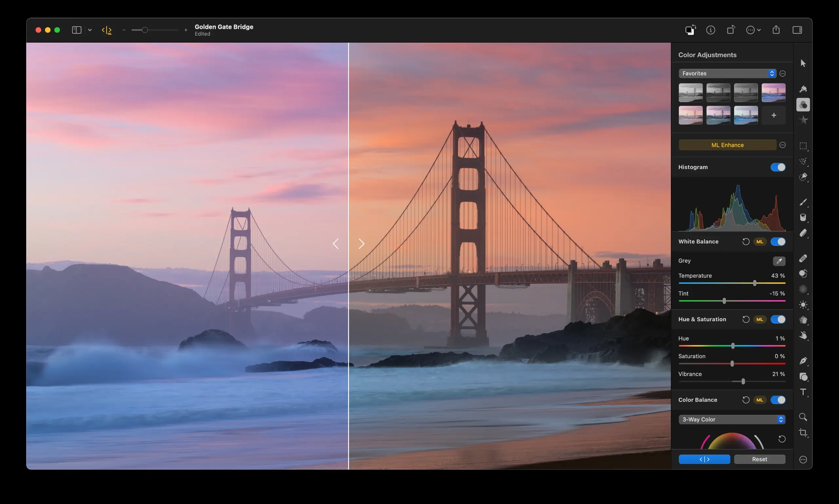
Task: Disable White Balance adjustment
Action: 779,242
